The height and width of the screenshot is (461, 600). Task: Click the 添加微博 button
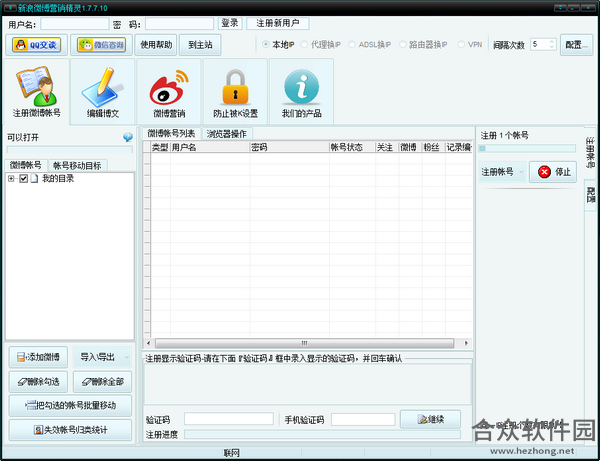(38, 357)
